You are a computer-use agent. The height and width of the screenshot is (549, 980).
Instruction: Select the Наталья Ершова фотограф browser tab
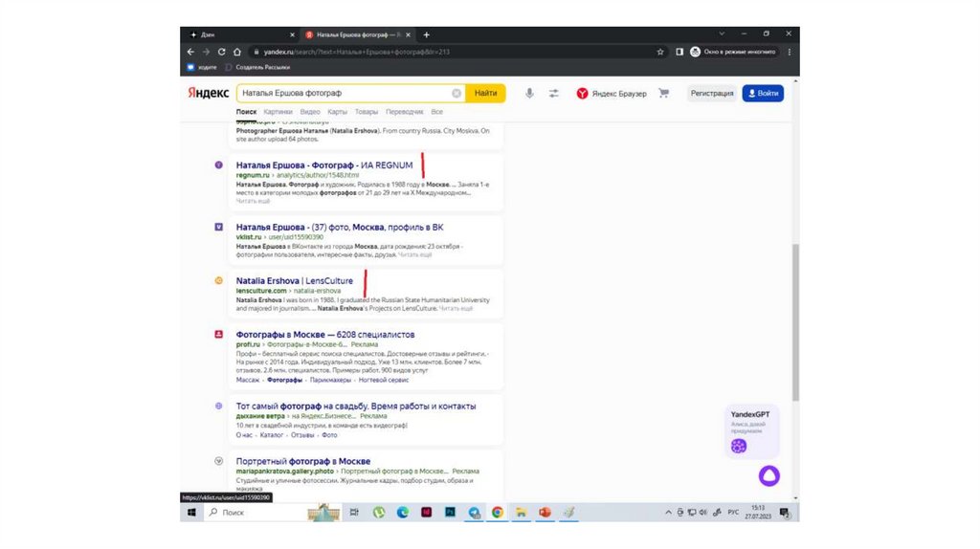pyautogui.click(x=358, y=35)
